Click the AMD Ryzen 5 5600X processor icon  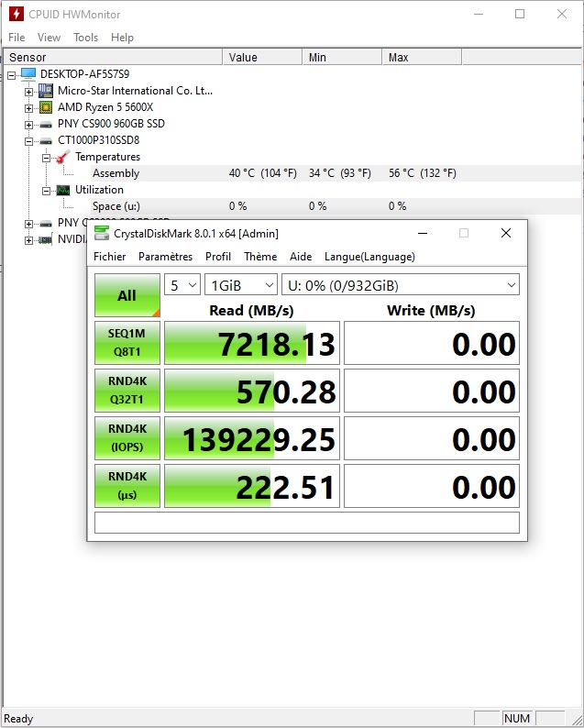pyautogui.click(x=45, y=107)
